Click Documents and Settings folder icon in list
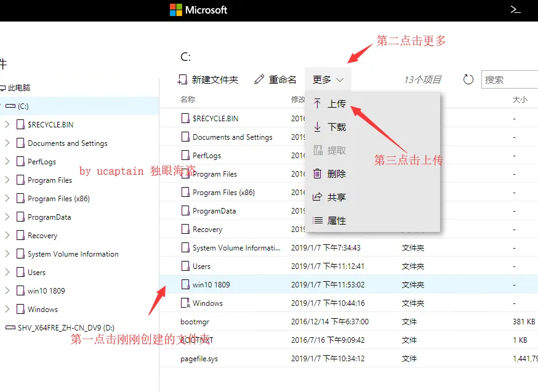 (185, 137)
